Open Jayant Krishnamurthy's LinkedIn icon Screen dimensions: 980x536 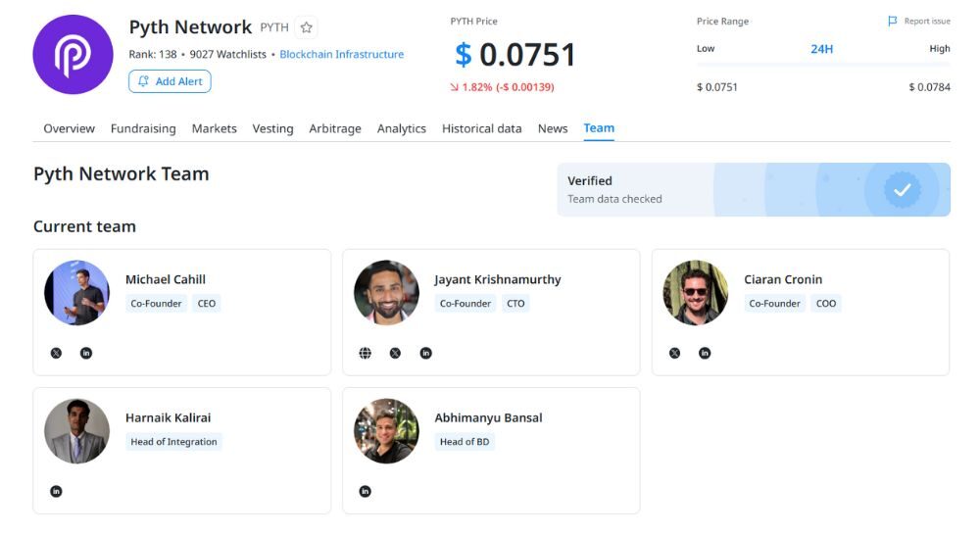(425, 353)
